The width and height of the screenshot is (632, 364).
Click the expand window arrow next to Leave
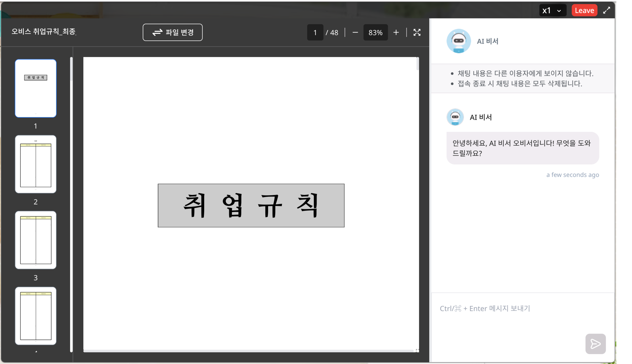point(607,10)
